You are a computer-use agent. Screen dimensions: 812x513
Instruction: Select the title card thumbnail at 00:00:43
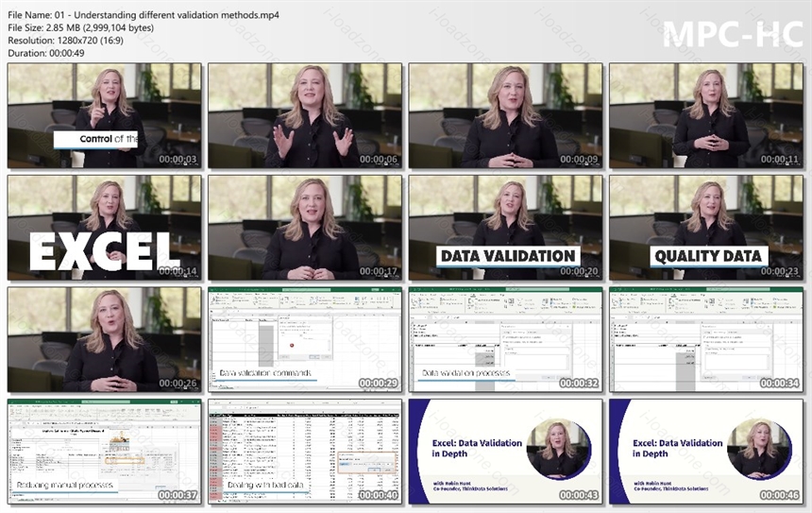pos(505,452)
